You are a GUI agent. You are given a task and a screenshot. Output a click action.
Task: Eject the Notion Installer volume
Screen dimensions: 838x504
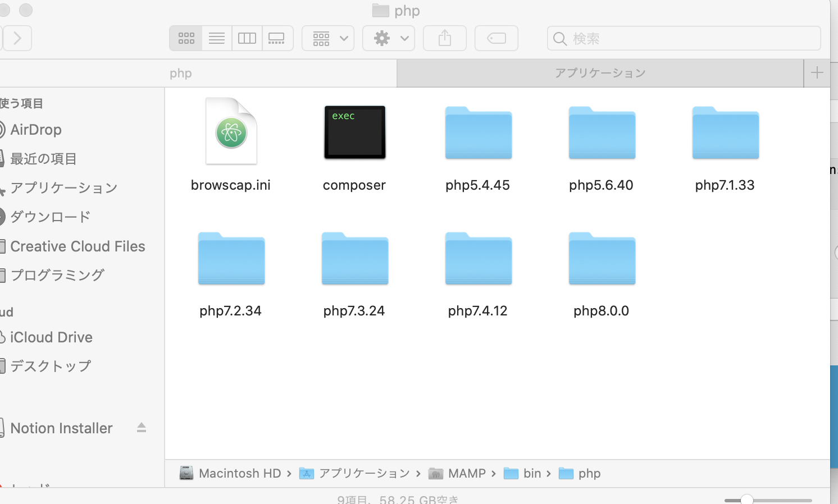(142, 428)
